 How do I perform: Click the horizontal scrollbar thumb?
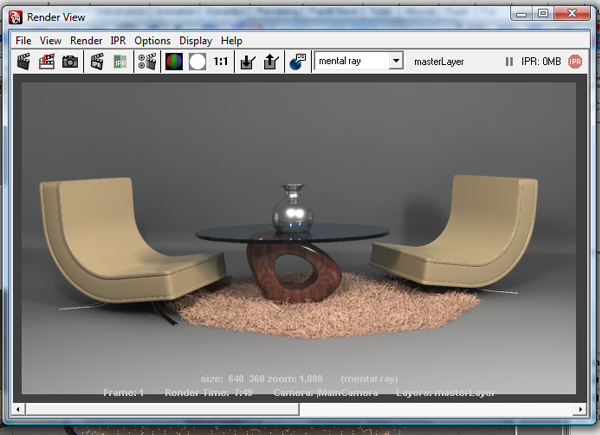162,409
